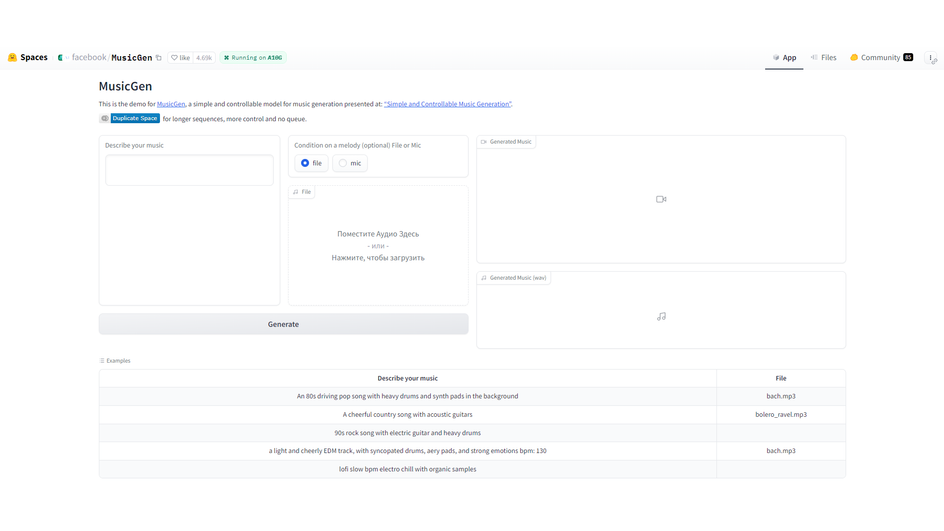Click the Running on A10G status badge
Screen dimensions: 944x531
253,58
